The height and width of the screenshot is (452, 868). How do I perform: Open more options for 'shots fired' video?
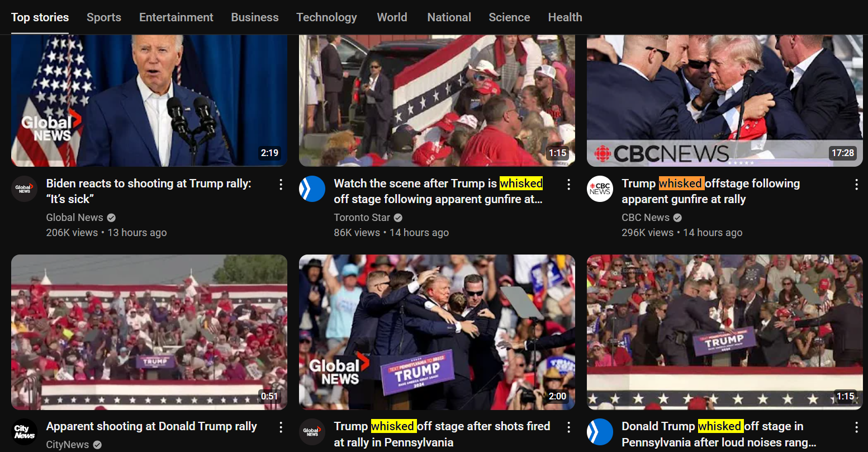point(569,427)
